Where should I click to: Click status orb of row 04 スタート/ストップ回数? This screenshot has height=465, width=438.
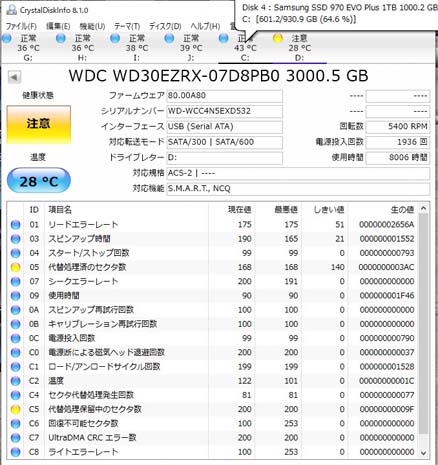tap(15, 253)
